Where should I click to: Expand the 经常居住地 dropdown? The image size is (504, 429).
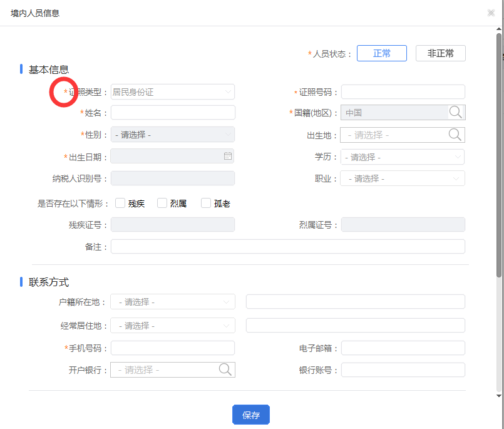pyautogui.click(x=172, y=326)
